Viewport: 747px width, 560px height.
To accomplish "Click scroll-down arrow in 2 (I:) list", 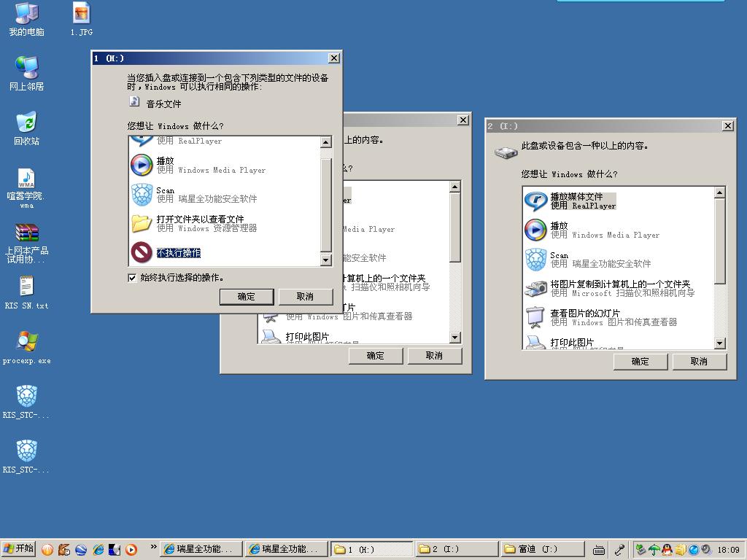I will tap(720, 343).
